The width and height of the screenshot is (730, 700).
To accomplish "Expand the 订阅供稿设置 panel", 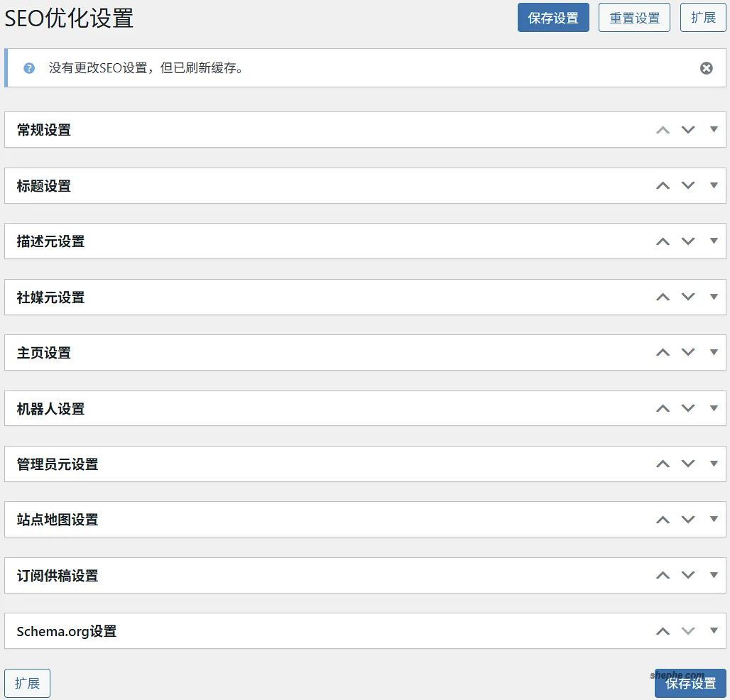I will pyautogui.click(x=713, y=575).
